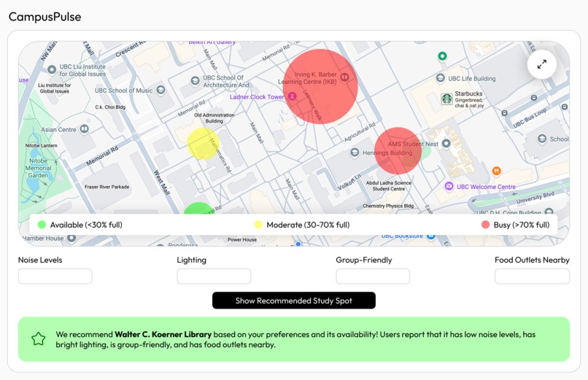Viewport: 588px width, 380px height.
Task: Click the AMS Student Nest pin
Action: click(446, 143)
